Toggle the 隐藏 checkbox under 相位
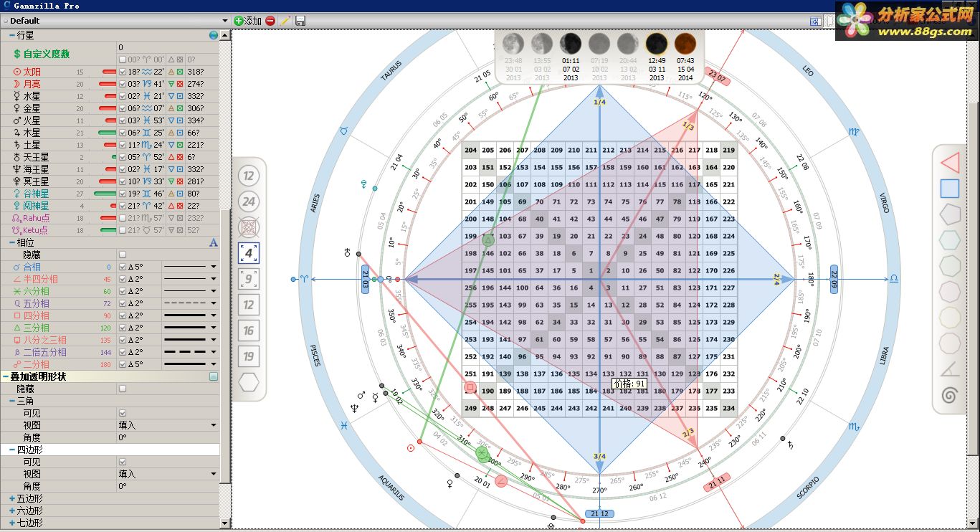The width and height of the screenshot is (980, 532). pos(123,255)
